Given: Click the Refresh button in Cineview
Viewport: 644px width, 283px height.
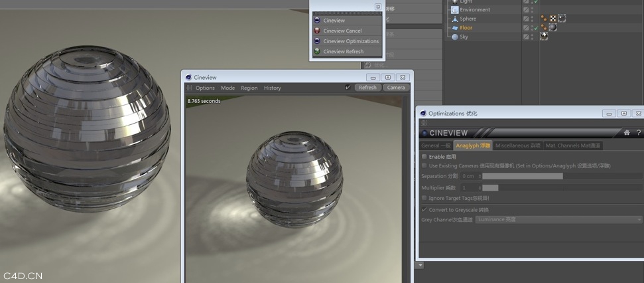Looking at the screenshot, I should [x=367, y=88].
